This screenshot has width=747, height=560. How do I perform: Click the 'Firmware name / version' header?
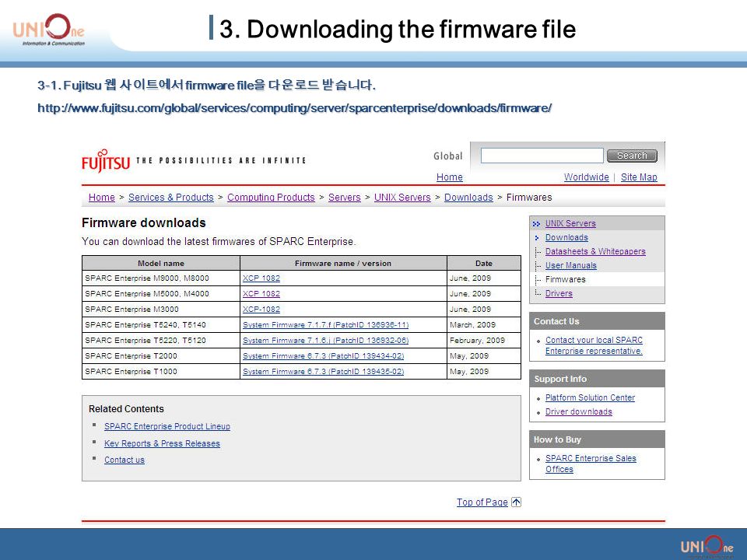343,264
